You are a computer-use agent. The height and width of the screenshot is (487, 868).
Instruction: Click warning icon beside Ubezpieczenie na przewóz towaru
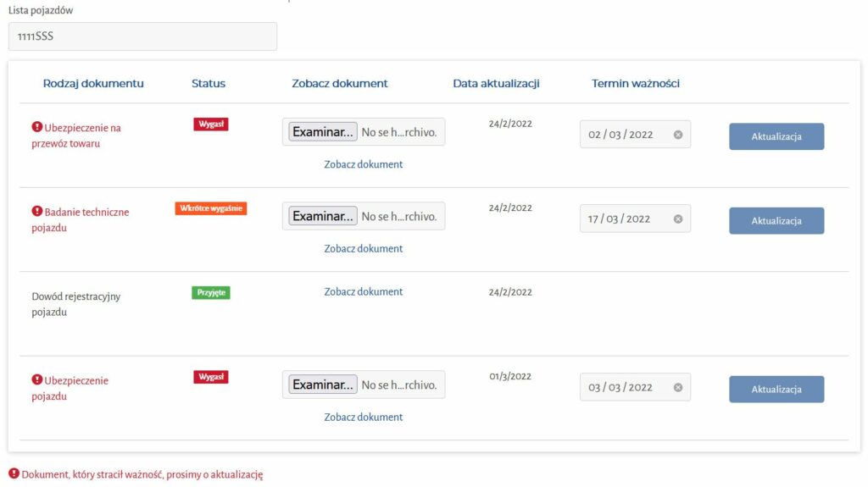[37, 127]
